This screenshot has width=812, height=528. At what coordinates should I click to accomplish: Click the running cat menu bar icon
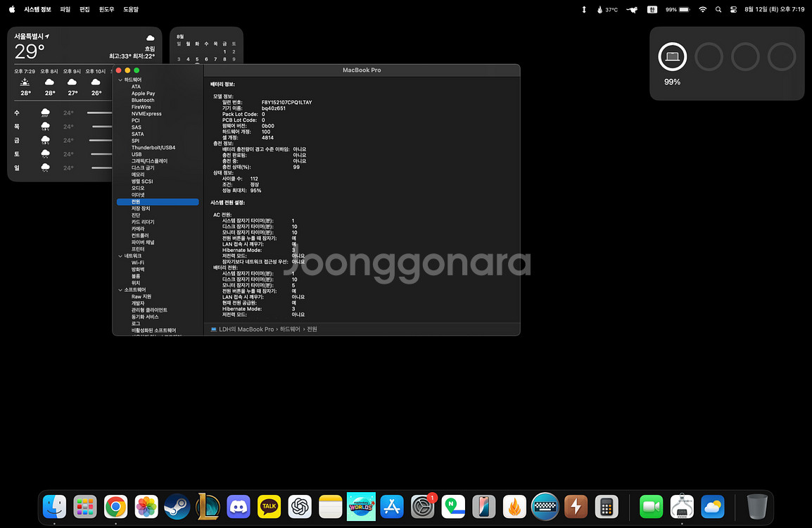[x=632, y=9]
